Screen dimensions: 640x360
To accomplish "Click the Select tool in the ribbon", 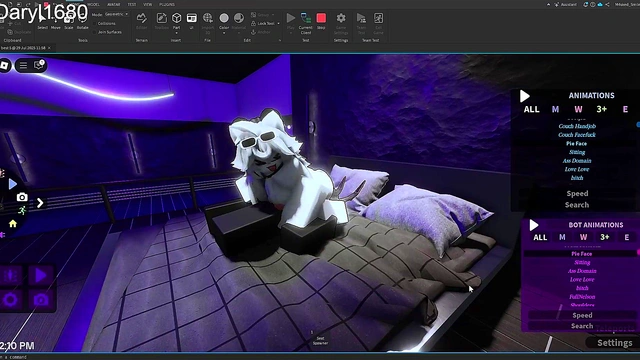I will 42,22.
